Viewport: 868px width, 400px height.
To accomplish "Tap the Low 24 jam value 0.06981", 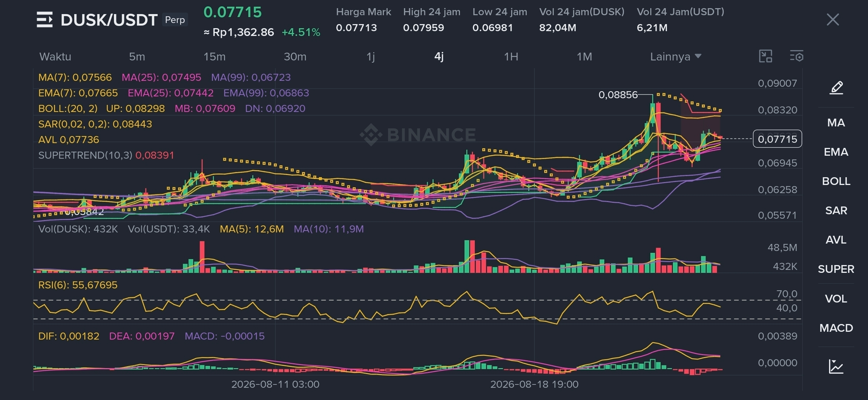I will point(493,28).
